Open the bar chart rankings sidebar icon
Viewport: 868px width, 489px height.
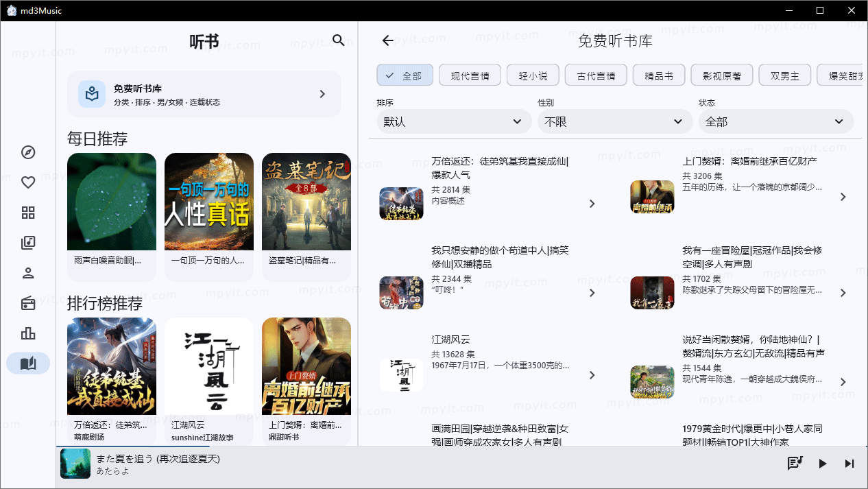28,333
